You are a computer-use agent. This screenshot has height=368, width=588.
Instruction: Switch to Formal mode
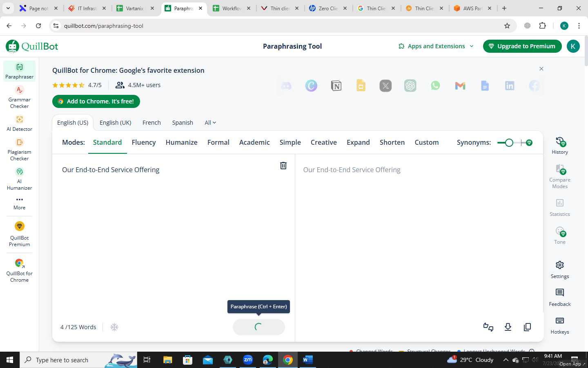[x=218, y=142]
